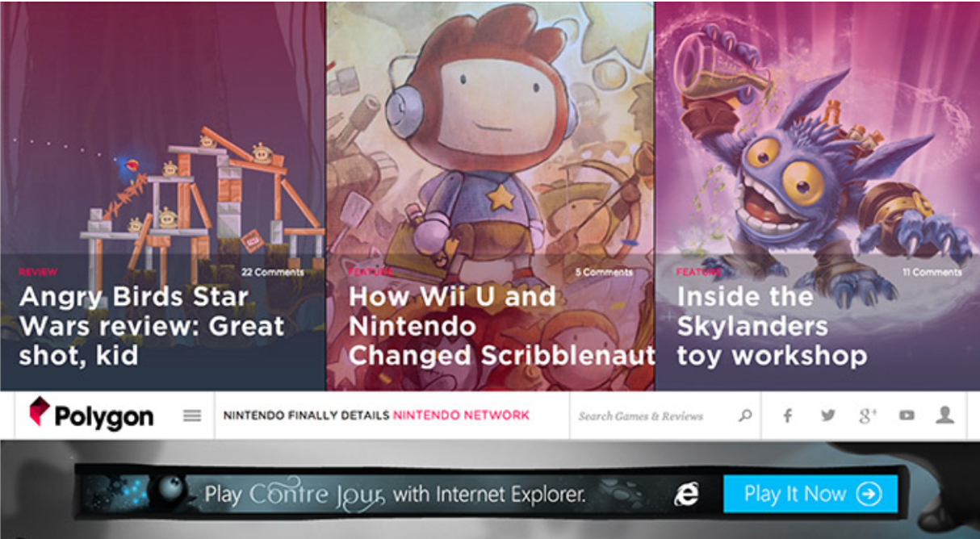View the 11 Comments link

click(x=932, y=273)
